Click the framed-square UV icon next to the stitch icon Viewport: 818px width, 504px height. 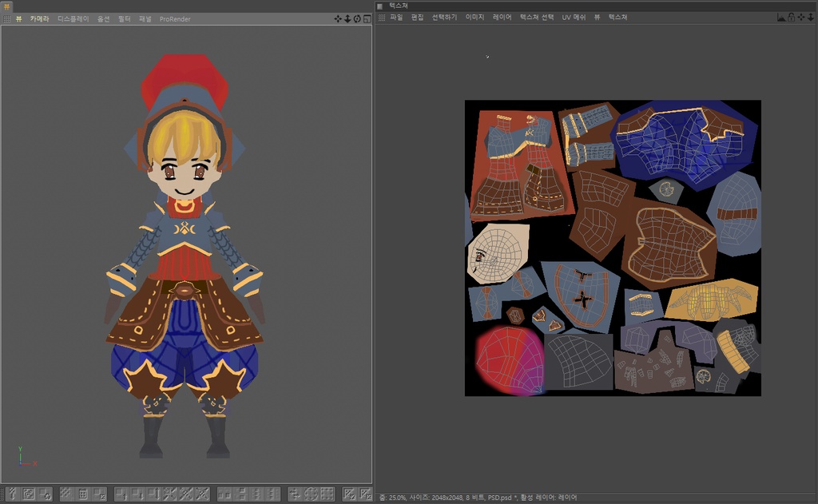point(29,494)
